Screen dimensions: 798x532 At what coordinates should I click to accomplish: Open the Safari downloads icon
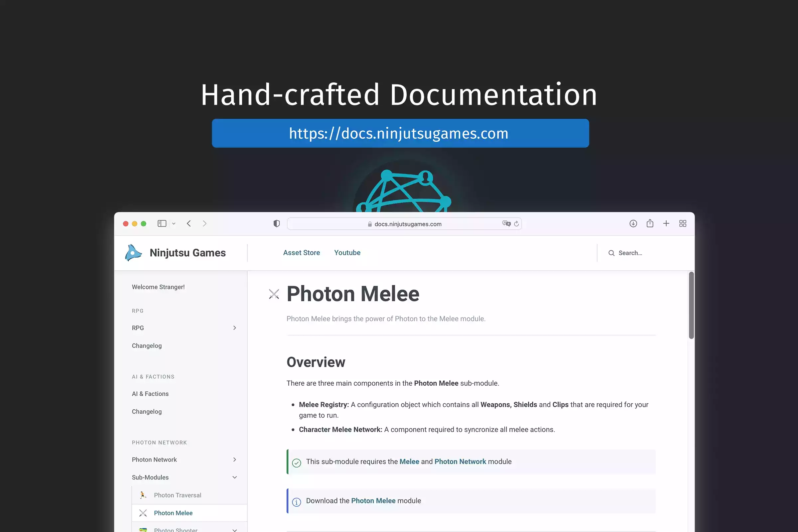(x=633, y=223)
